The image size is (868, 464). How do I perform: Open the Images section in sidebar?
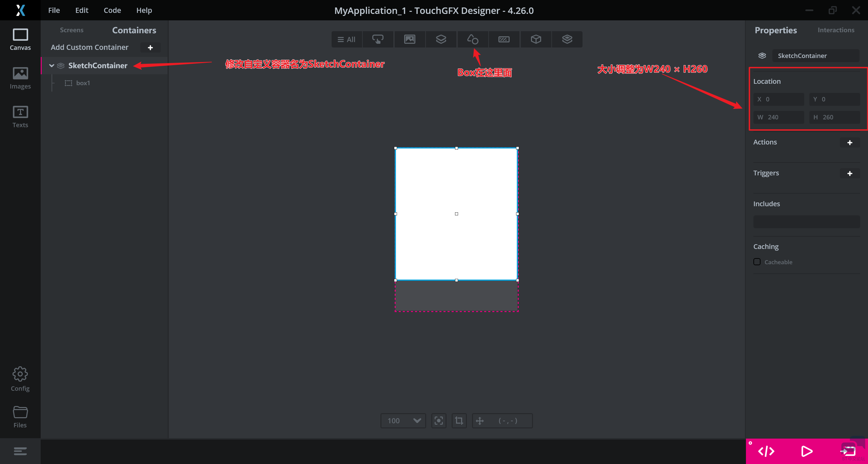(x=20, y=78)
